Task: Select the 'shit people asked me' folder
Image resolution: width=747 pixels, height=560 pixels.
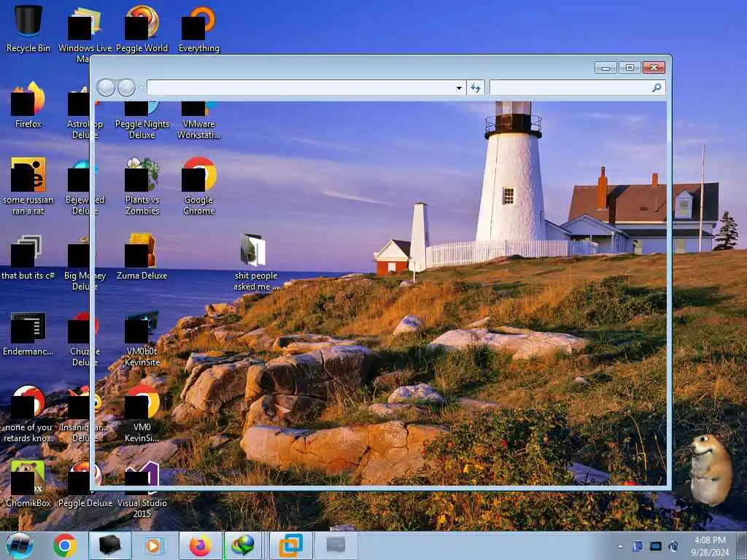Action: 256,262
